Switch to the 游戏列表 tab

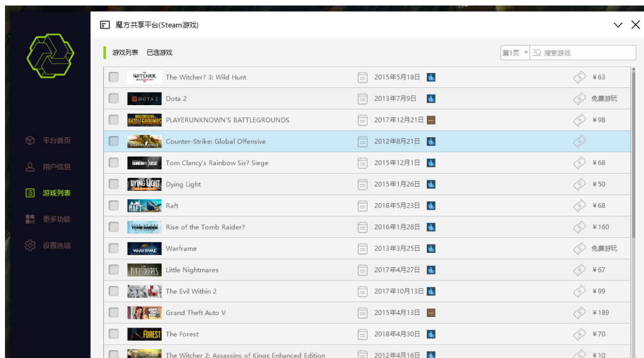(125, 53)
